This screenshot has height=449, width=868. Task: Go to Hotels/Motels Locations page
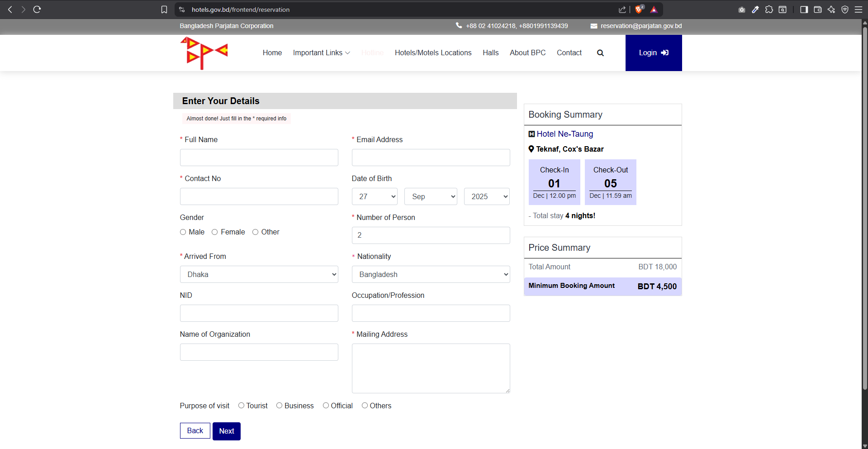433,53
